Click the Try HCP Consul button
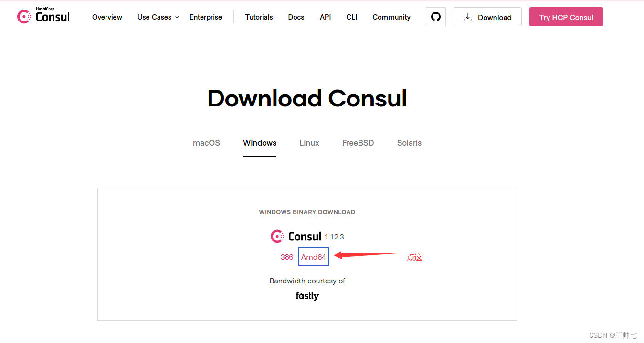 [566, 17]
